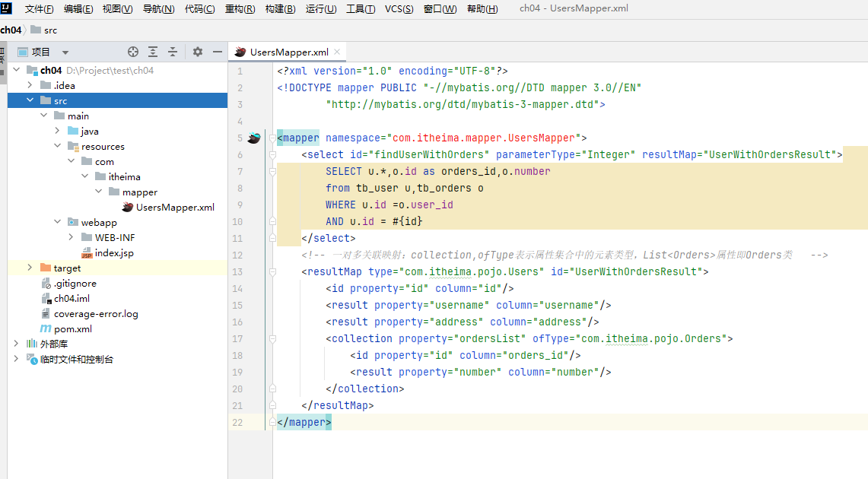Open the VCS(S) menu

[399, 8]
